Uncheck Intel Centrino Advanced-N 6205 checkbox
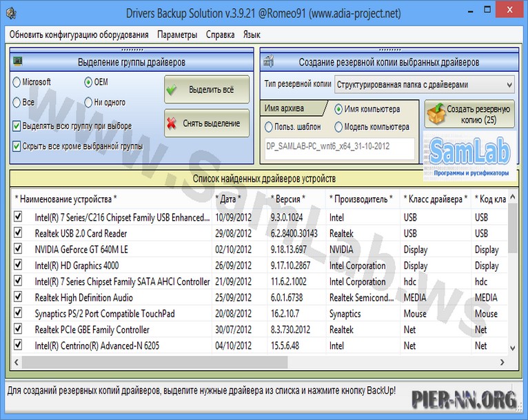528x420 pixels. coord(18,345)
